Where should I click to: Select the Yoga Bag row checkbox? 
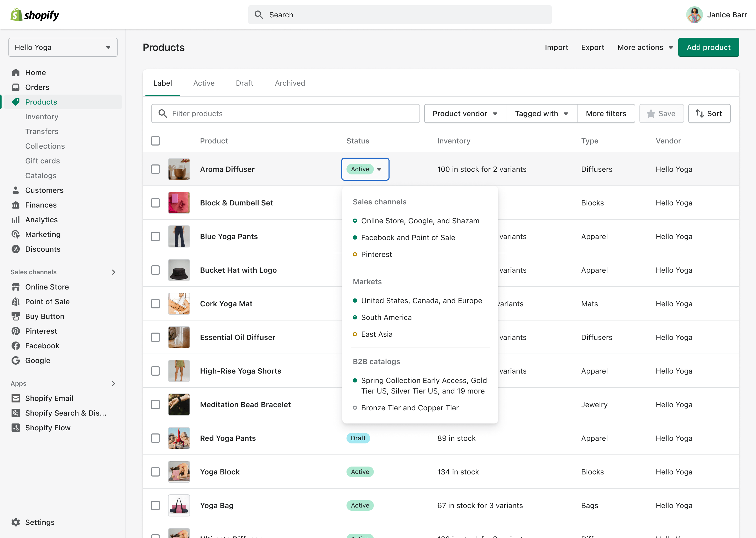tap(155, 505)
